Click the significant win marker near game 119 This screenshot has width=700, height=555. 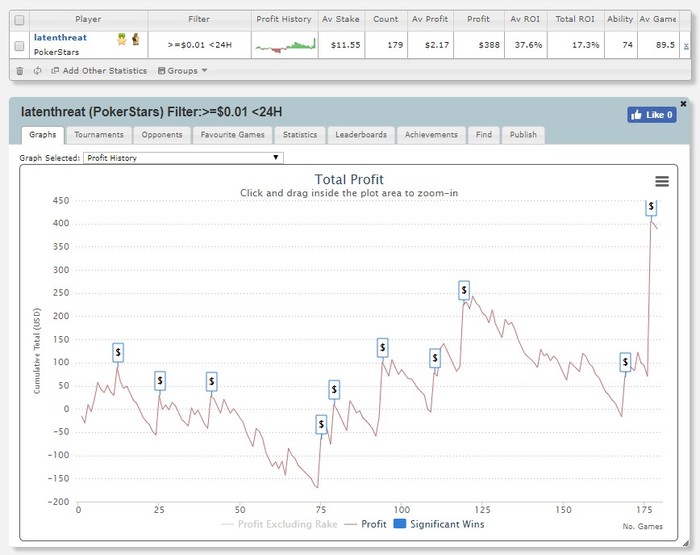[464, 290]
